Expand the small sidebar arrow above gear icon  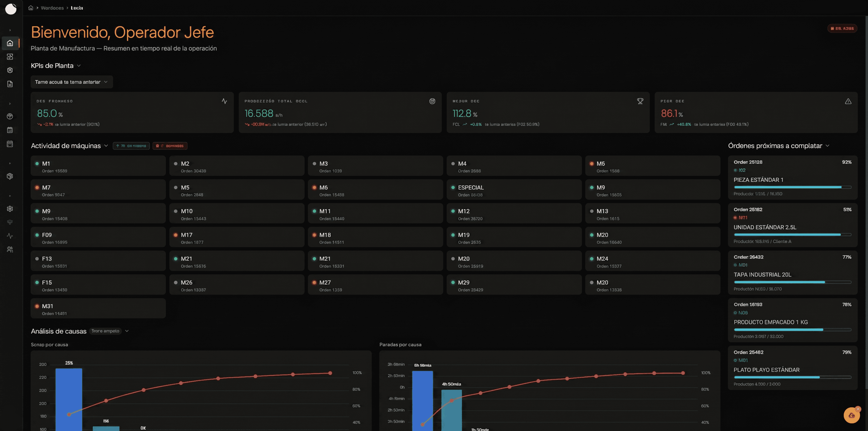point(10,196)
